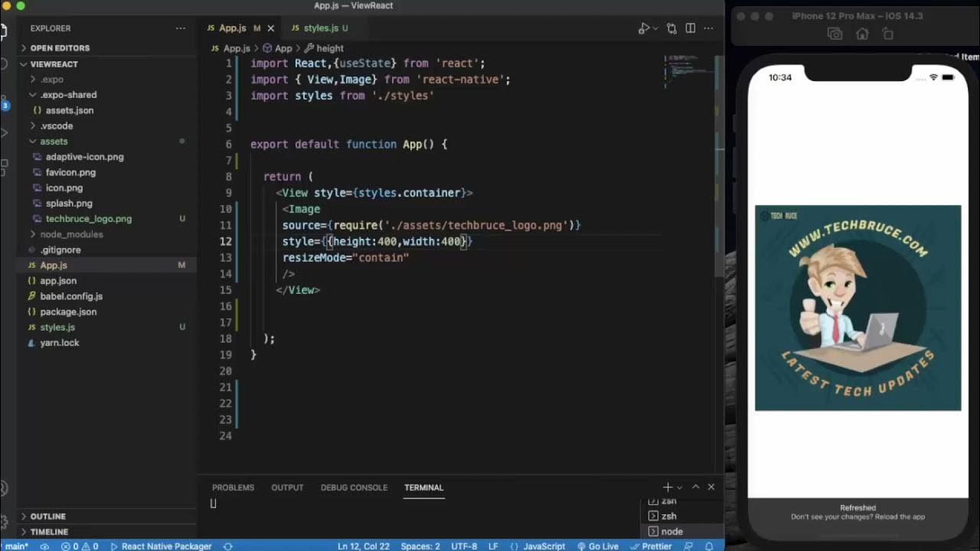Open yarn.lock file
Image resolution: width=980 pixels, height=551 pixels.
tap(106, 343)
